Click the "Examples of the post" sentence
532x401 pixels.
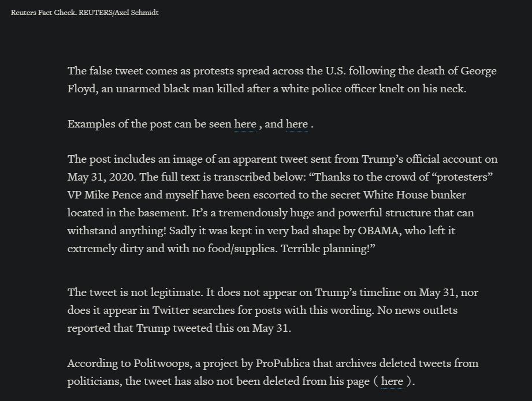point(191,124)
